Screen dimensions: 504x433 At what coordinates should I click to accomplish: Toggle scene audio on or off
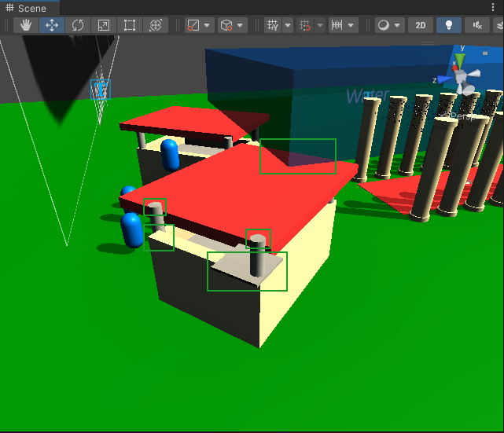[x=476, y=25]
